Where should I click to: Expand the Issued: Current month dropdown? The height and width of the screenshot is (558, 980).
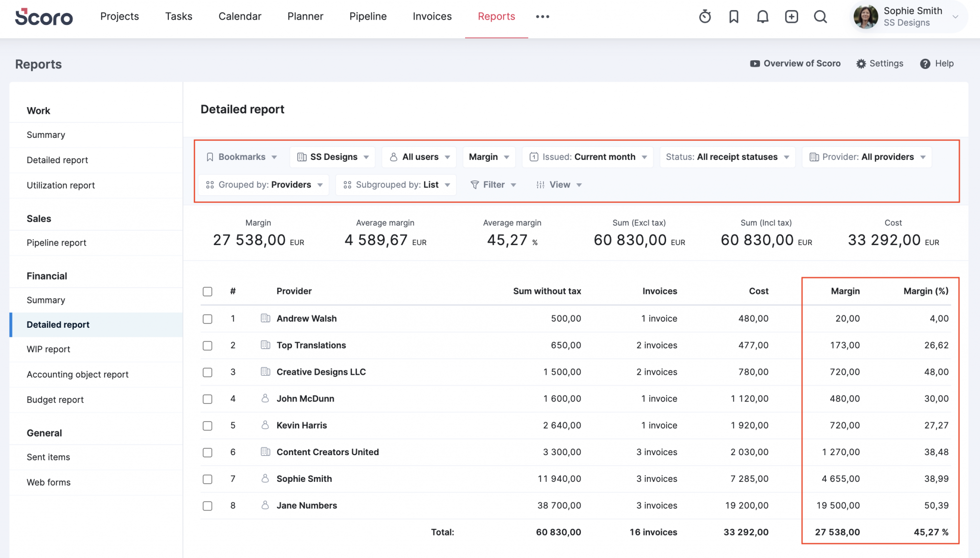(588, 156)
